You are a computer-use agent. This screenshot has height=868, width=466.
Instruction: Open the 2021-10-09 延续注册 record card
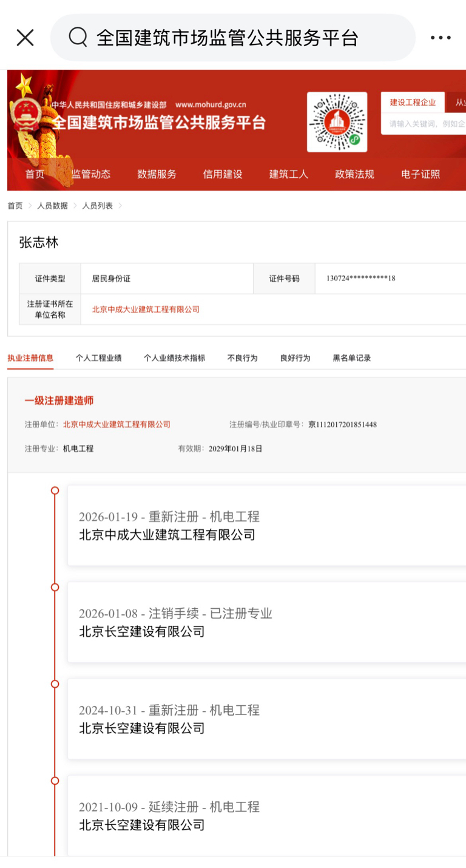(x=267, y=816)
